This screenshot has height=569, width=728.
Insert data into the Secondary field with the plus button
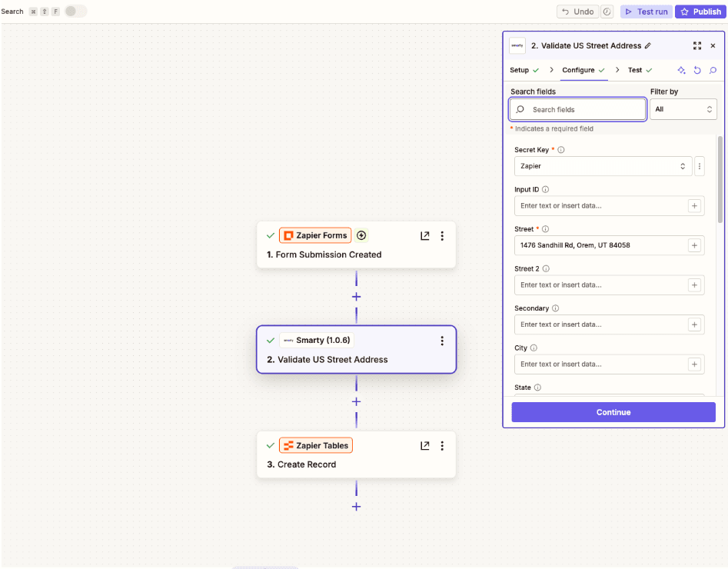(694, 324)
